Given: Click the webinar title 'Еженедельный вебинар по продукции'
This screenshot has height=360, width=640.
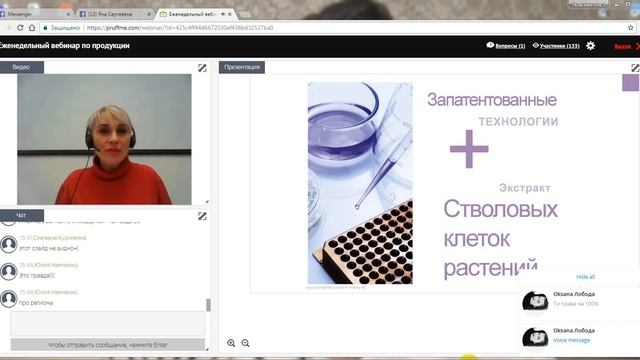Looking at the screenshot, I should [x=64, y=46].
